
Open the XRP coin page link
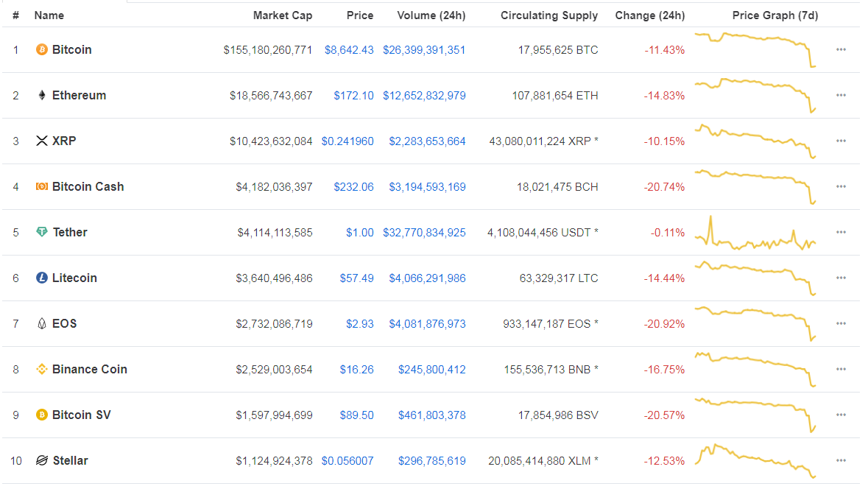(x=63, y=141)
